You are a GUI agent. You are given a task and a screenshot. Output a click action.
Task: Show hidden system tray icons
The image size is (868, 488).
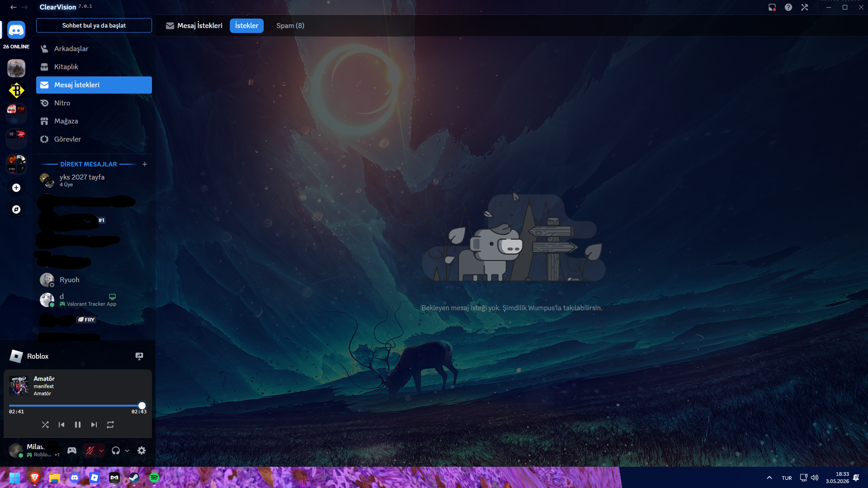pos(769,478)
